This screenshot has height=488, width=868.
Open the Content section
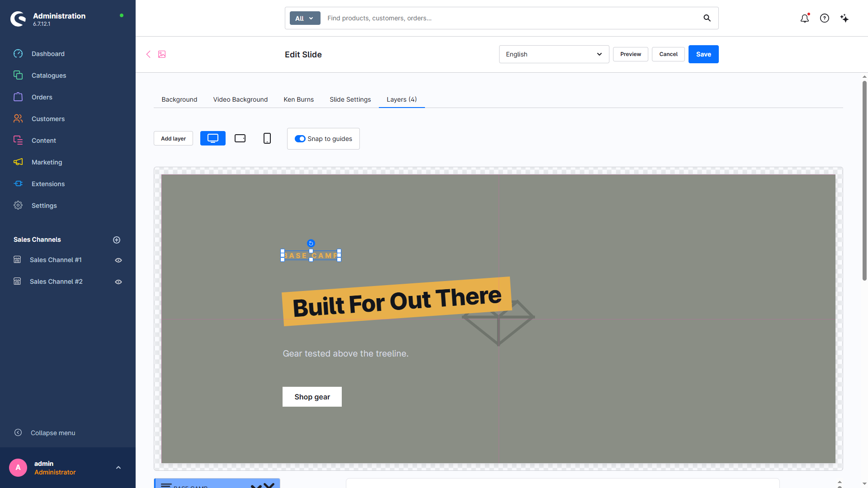click(x=44, y=141)
